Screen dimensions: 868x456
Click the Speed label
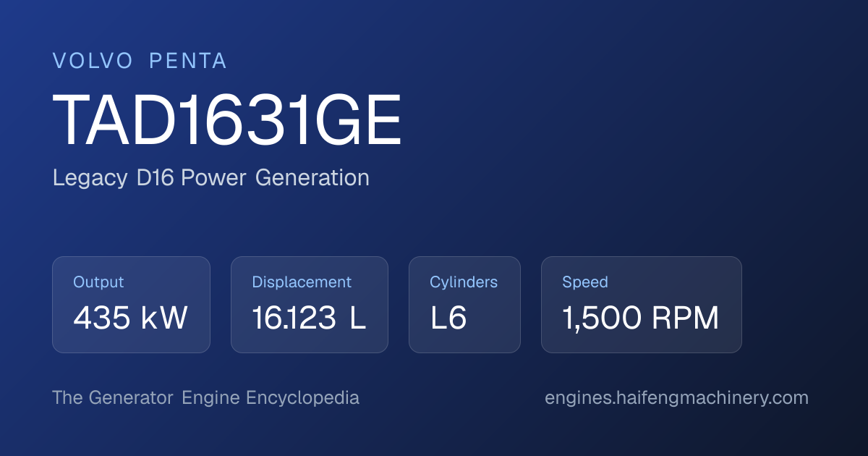click(x=585, y=282)
